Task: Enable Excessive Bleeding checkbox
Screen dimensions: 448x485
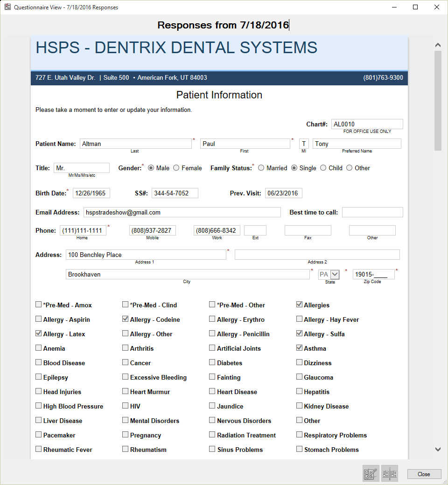Action: click(x=125, y=377)
